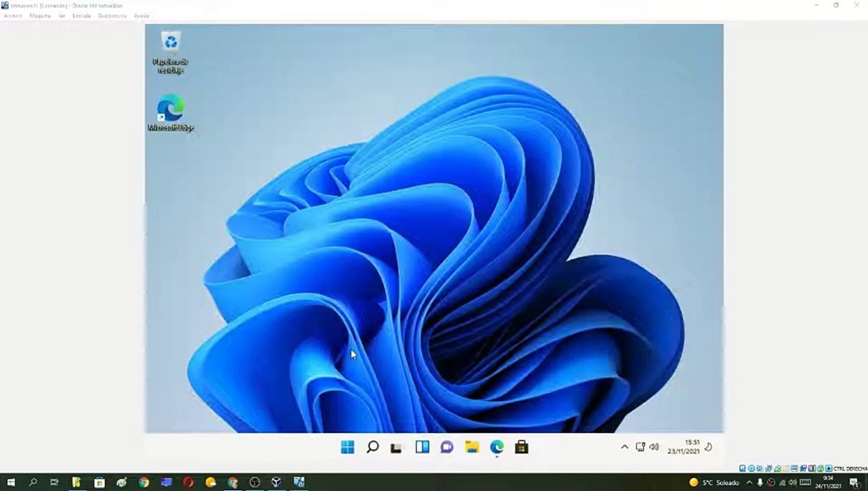Screen dimensions: 868x491
Task: Switch to VirtualBox cube icon in host taskbar
Action: click(x=276, y=482)
